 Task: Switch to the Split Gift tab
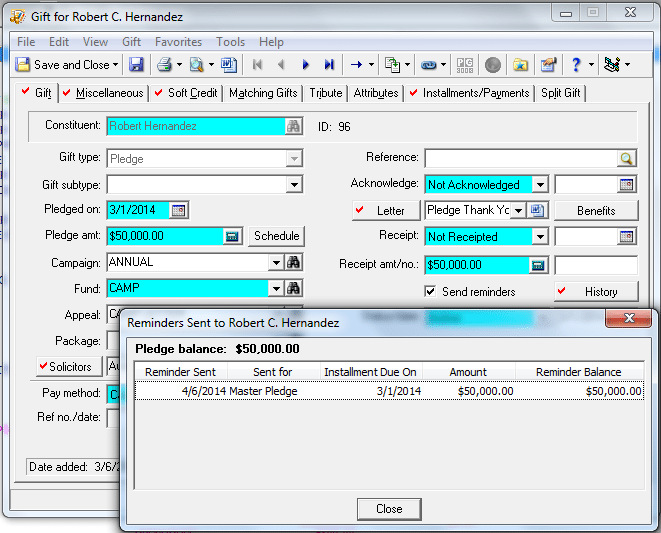tap(560, 93)
